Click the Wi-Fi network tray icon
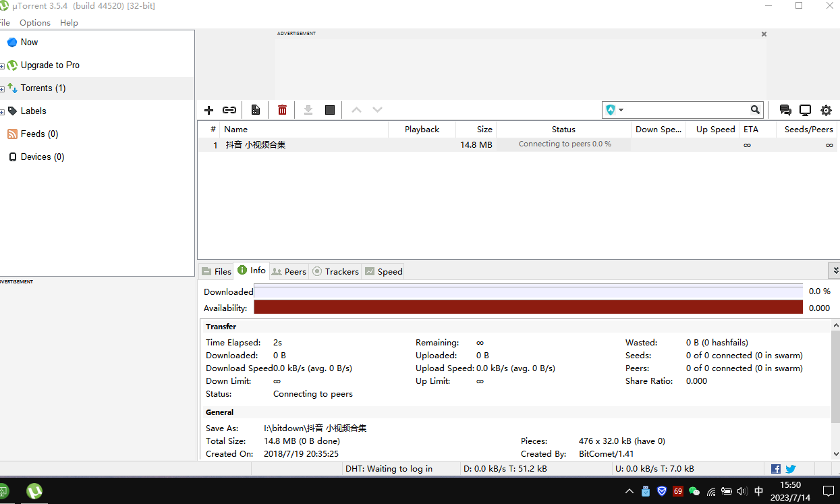Screen dimensions: 840x504 click(x=711, y=491)
